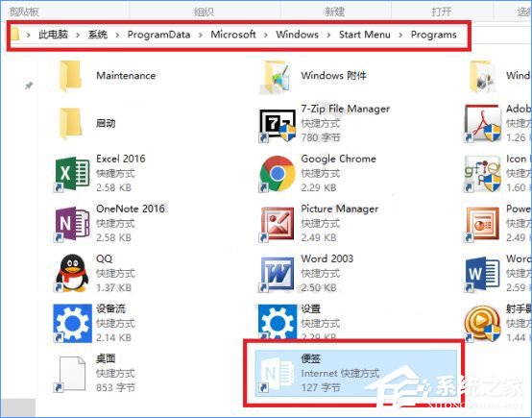Expand chevron after ProgramData in address bar
The image size is (532, 418).
tap(201, 35)
